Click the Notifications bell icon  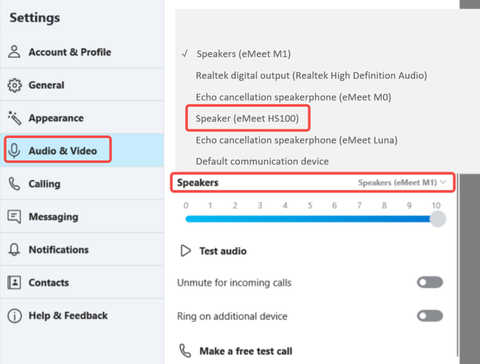click(x=14, y=250)
